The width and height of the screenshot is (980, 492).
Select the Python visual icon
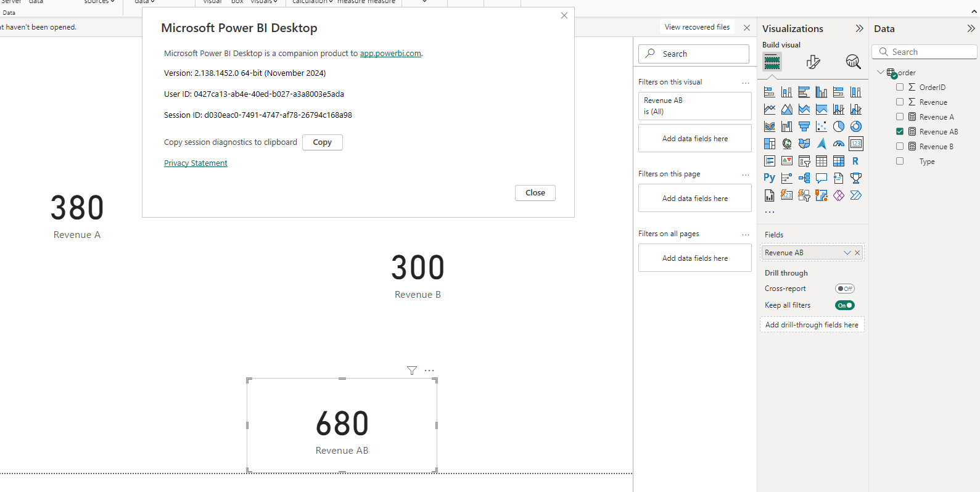point(769,178)
